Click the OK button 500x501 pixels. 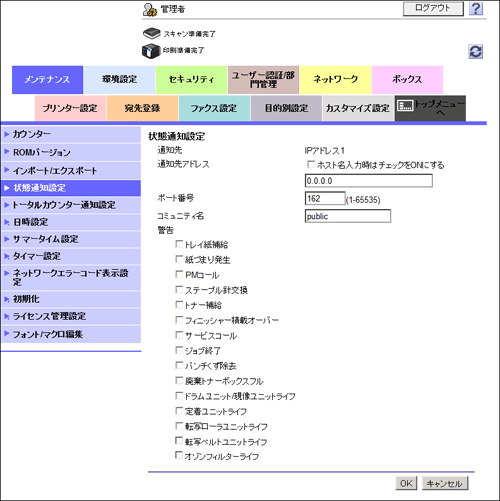[x=406, y=483]
